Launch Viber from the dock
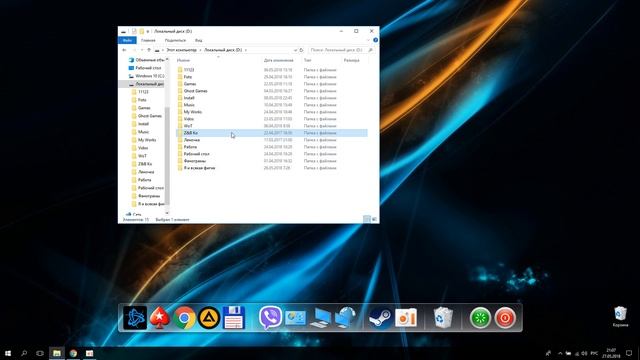The image size is (640, 360). point(270,318)
